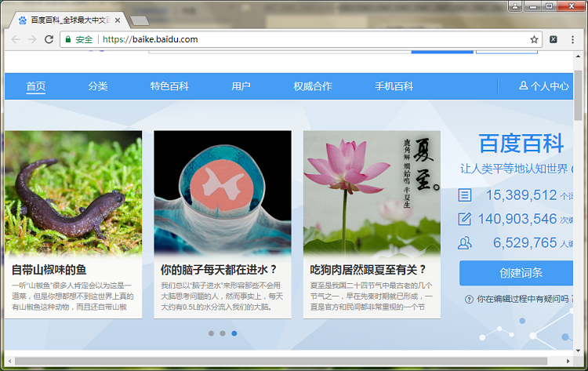This screenshot has height=371, width=588.
Task: Select the third blue carousel dot
Action: tap(234, 333)
